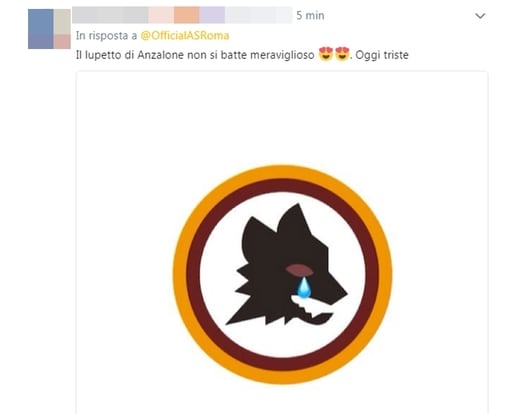516x414 pixels.
Task: Click the tweet author's avatar
Action: pyautogui.click(x=49, y=29)
